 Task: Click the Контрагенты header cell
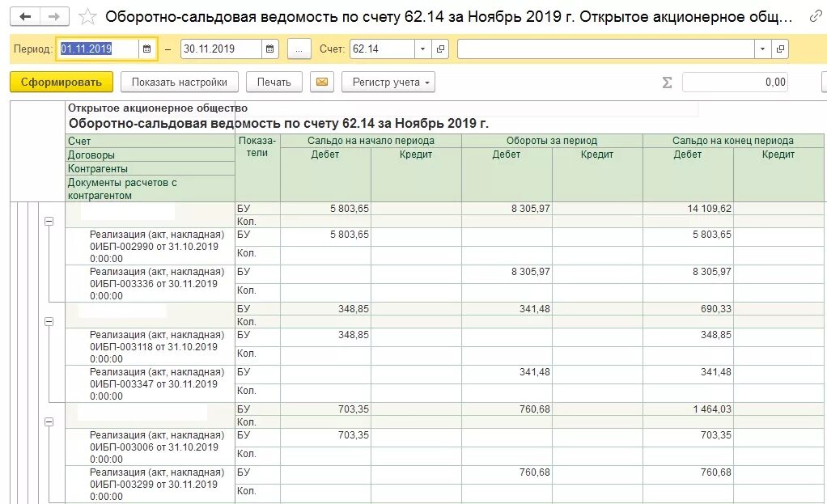151,168
